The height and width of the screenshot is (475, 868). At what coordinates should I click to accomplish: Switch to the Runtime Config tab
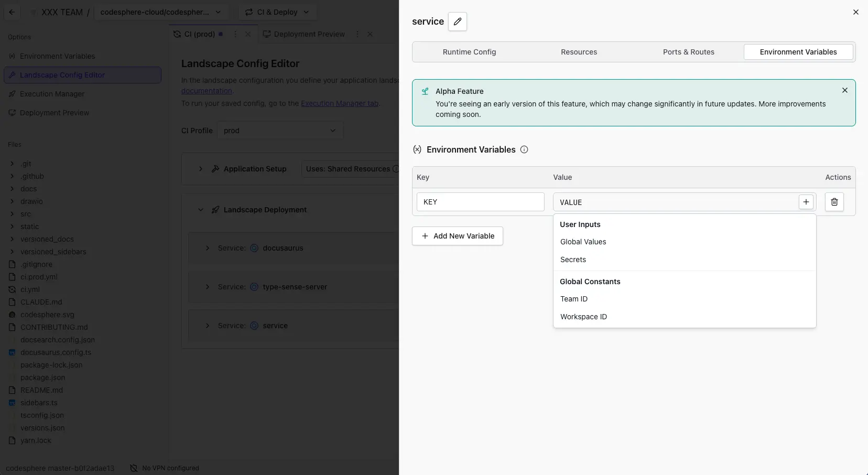point(469,52)
